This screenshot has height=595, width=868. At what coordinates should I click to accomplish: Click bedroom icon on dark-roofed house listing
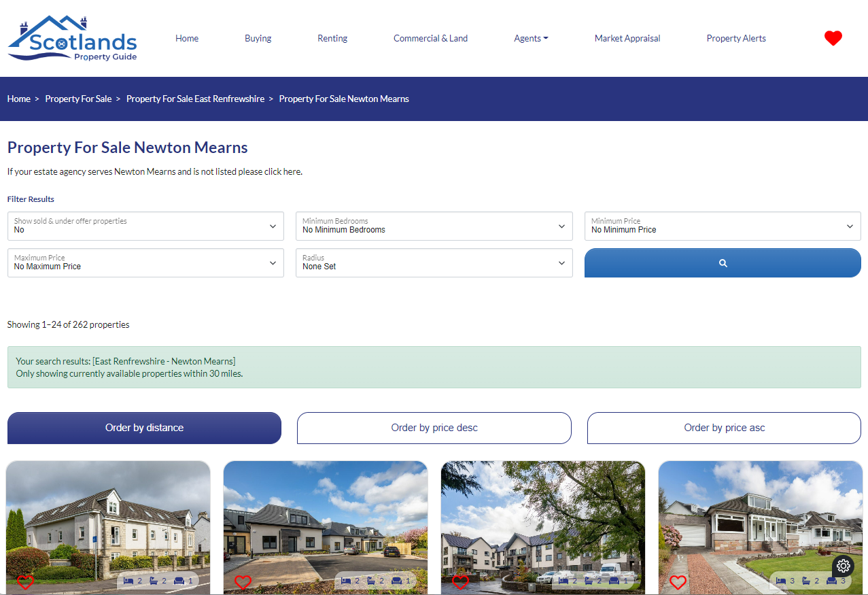pyautogui.click(x=346, y=581)
